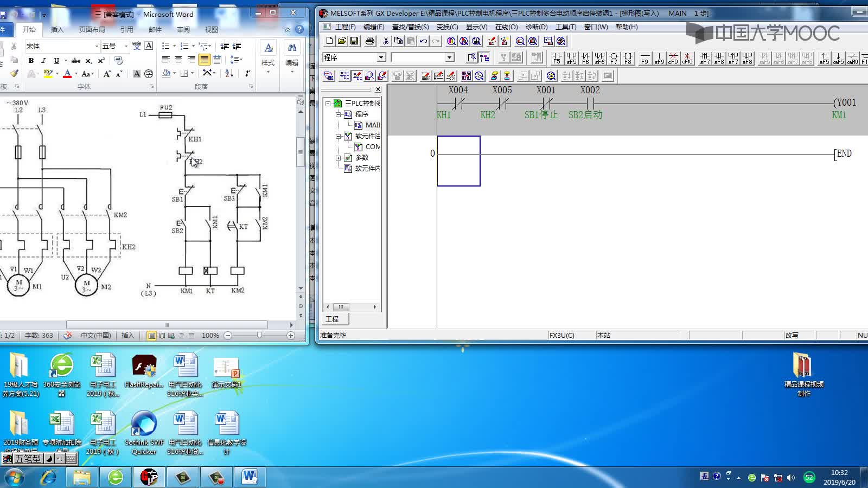Click text highlight yellow color button
The image size is (868, 488).
(x=48, y=74)
